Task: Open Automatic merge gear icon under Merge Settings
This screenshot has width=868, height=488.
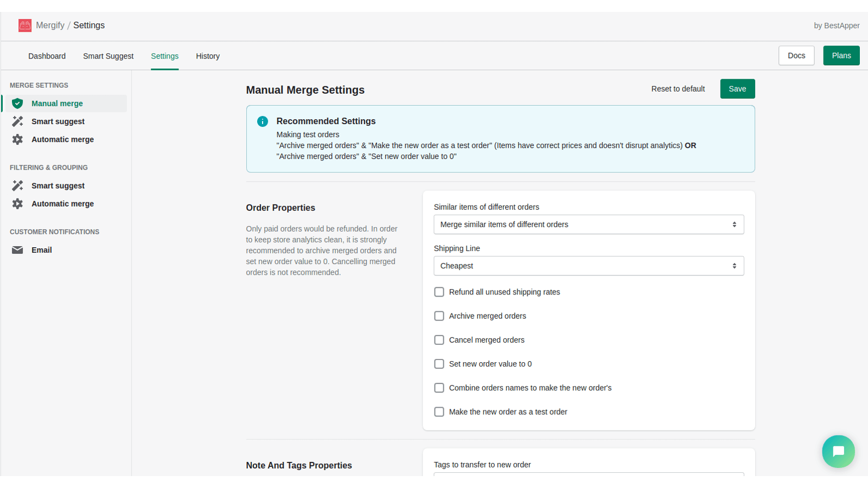Action: click(x=17, y=139)
